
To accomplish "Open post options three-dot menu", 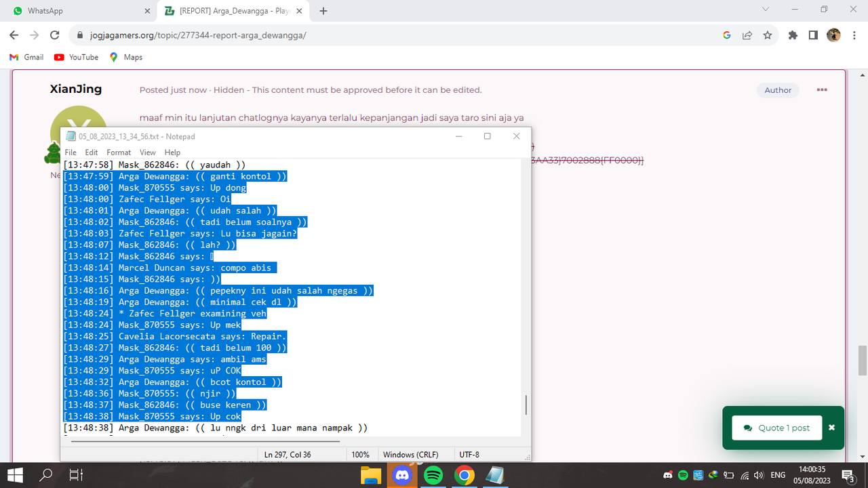I will [822, 89].
